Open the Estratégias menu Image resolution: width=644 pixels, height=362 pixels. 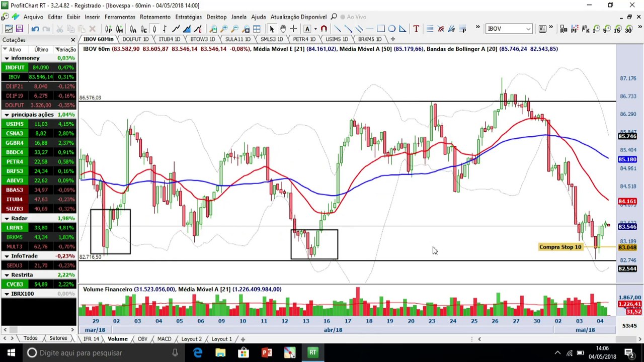tap(188, 17)
